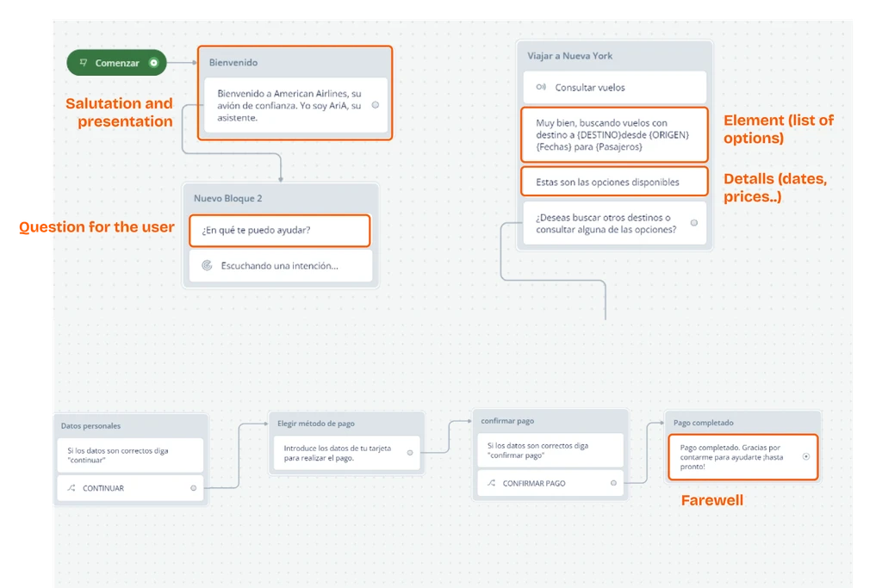Open the Estas son las opciones disponibles step
Screen dimensions: 882x588
click(x=614, y=182)
